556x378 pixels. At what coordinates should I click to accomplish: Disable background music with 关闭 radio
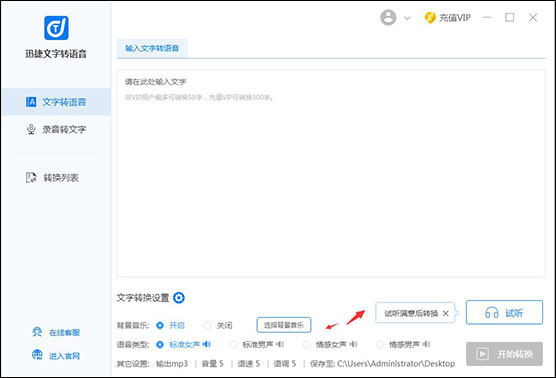(x=207, y=325)
